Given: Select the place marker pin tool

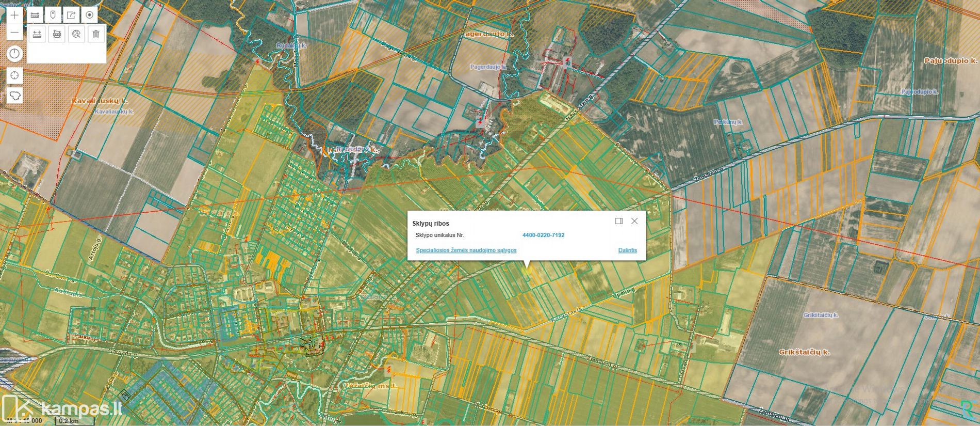Looking at the screenshot, I should point(53,15).
